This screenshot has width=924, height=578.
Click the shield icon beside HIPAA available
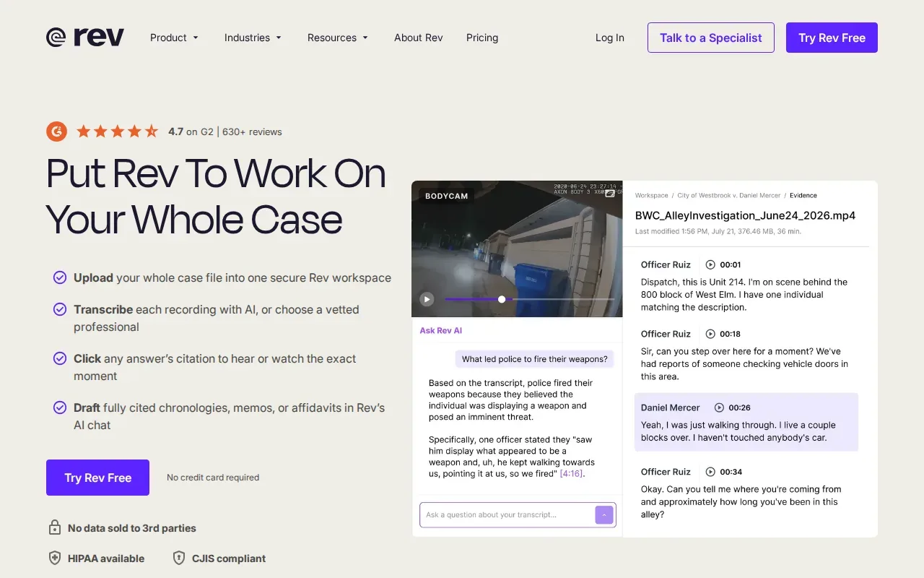tap(54, 558)
